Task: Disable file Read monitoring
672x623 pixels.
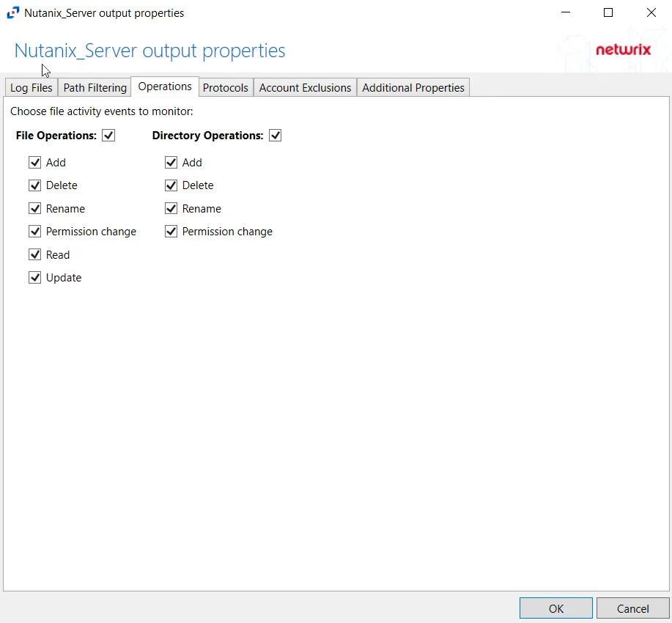Action: pos(34,254)
